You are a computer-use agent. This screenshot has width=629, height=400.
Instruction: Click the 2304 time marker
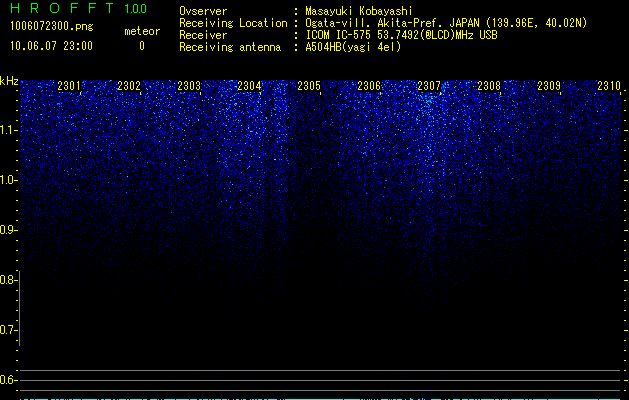[249, 86]
